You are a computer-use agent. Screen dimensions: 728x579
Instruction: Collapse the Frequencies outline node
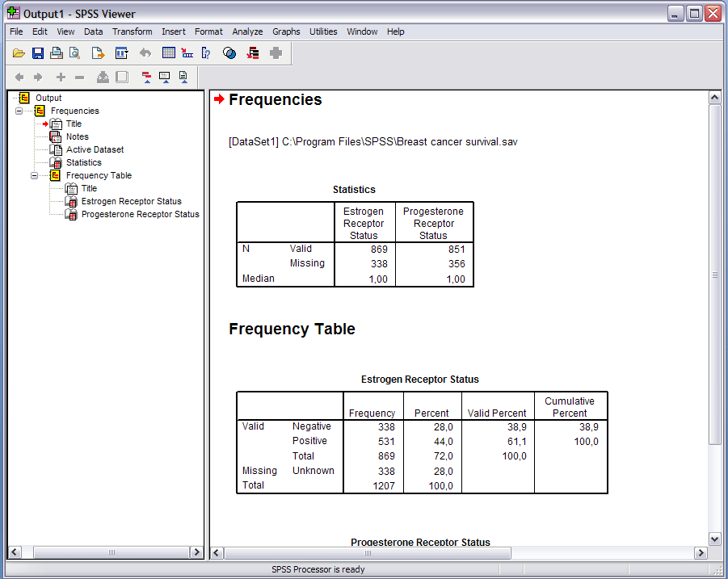click(x=19, y=111)
